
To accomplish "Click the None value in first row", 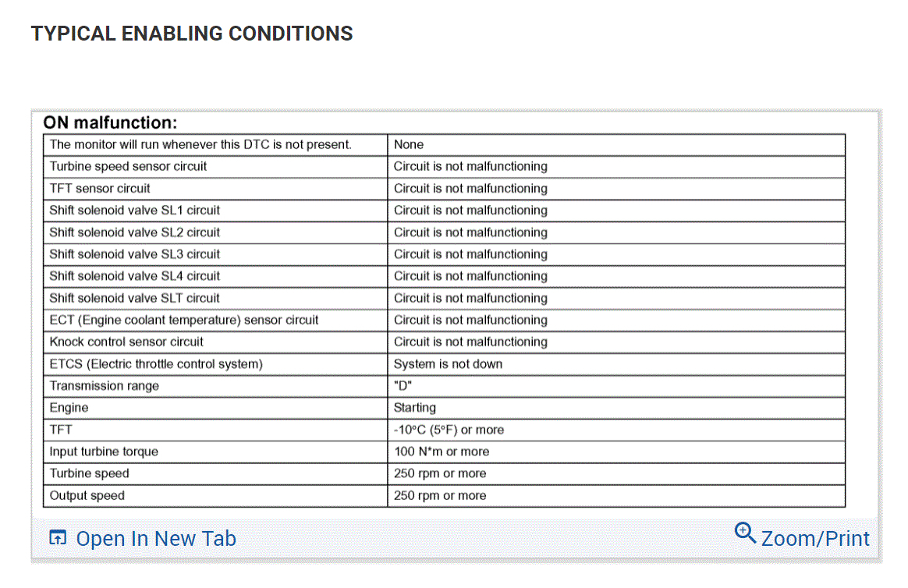I will click(x=409, y=144).
